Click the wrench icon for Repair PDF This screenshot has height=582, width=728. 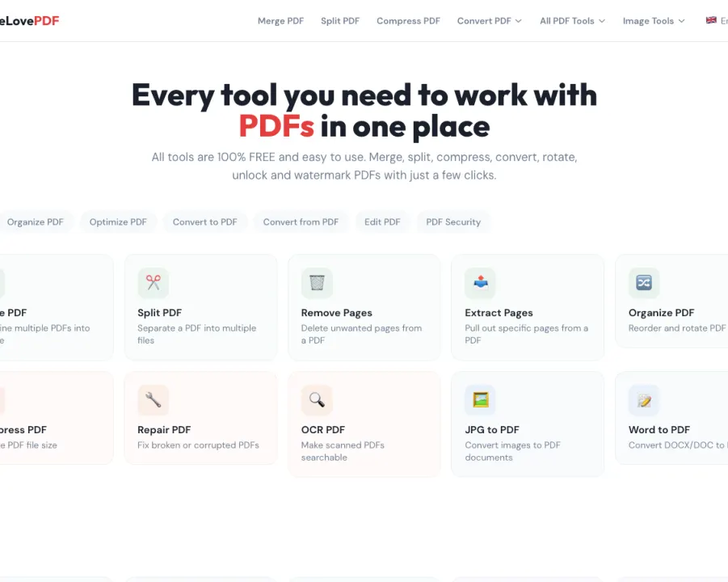(x=154, y=399)
